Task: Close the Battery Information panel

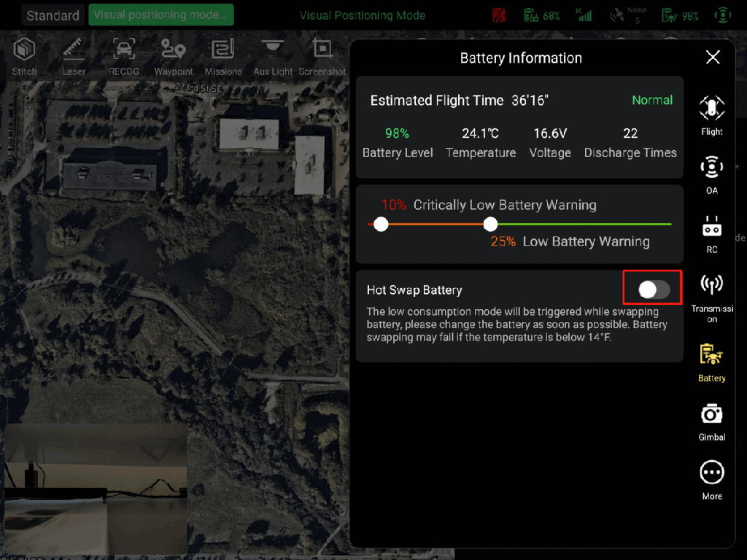Action: click(x=713, y=58)
